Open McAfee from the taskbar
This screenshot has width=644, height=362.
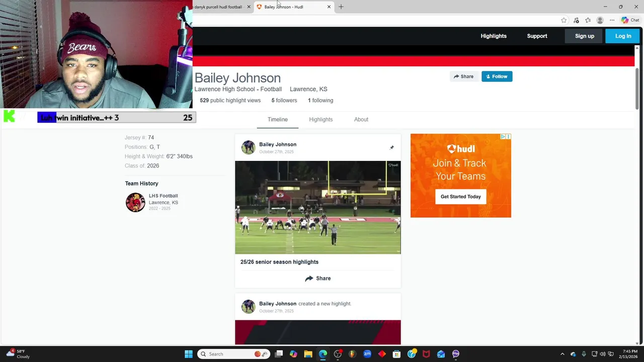pyautogui.click(x=426, y=354)
